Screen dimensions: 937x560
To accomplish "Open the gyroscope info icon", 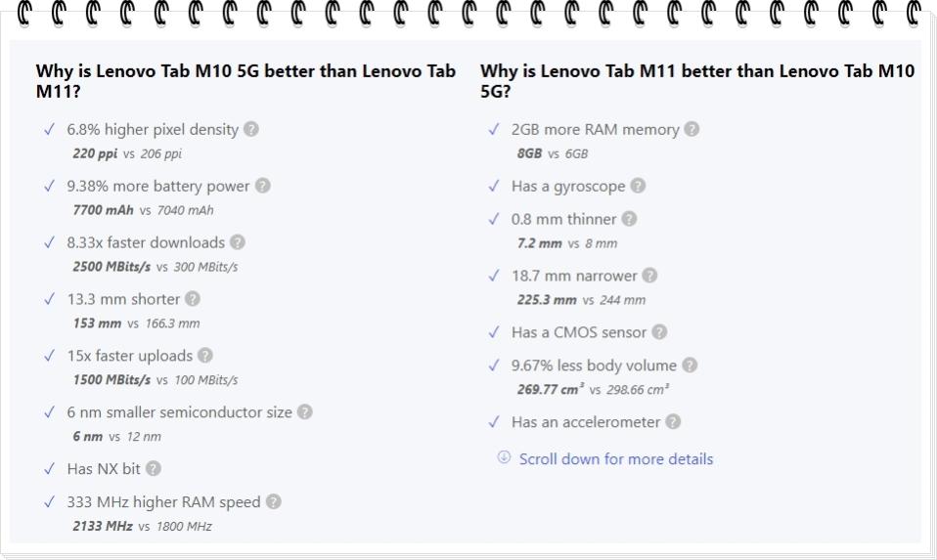I will point(638,186).
